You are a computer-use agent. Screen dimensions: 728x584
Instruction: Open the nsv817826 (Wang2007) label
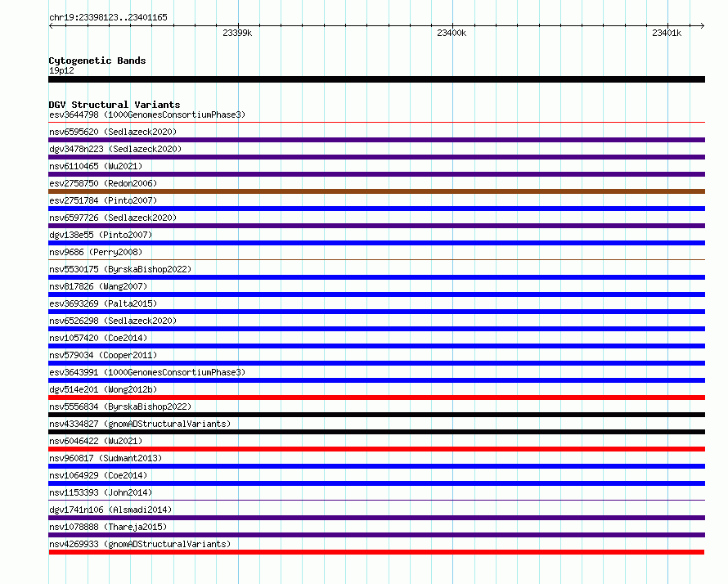(x=98, y=286)
